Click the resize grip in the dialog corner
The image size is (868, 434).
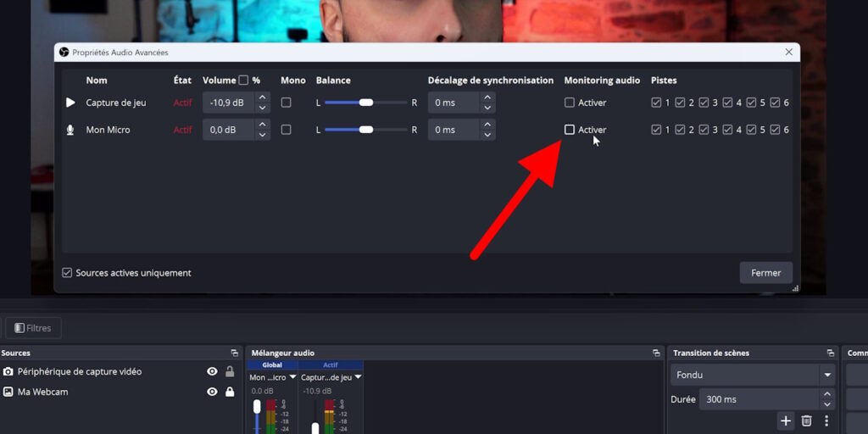click(x=795, y=288)
